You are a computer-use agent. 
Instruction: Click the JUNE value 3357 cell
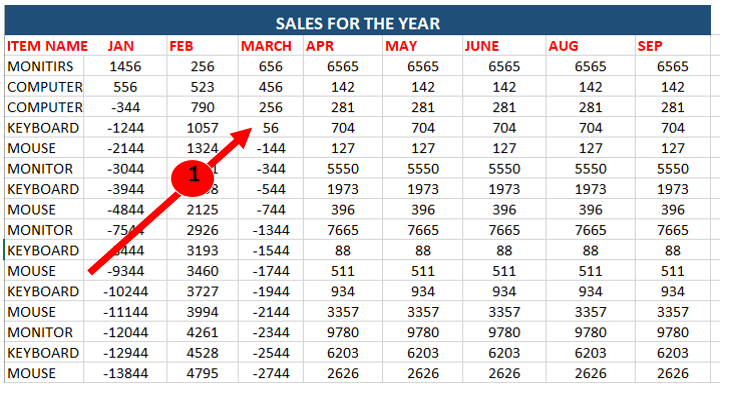tap(504, 311)
